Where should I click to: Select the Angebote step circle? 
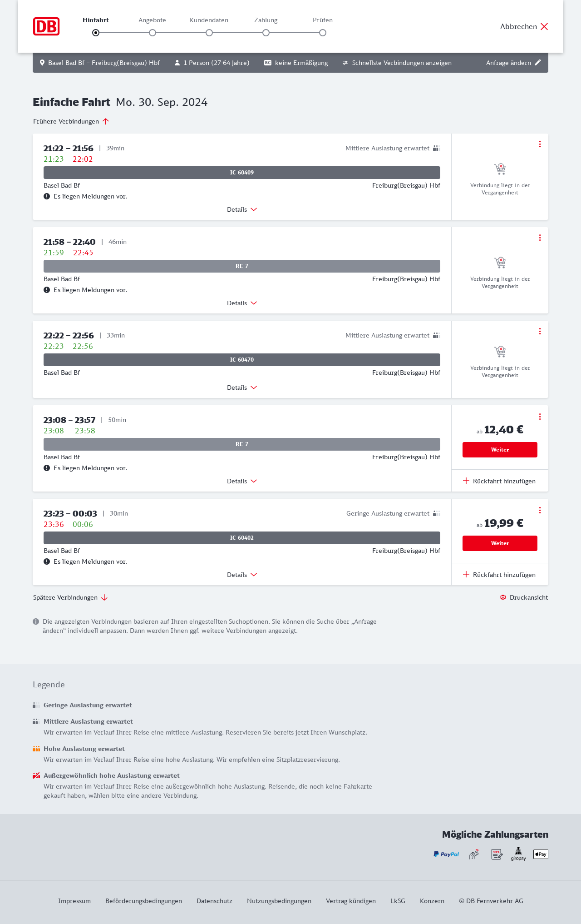click(153, 33)
